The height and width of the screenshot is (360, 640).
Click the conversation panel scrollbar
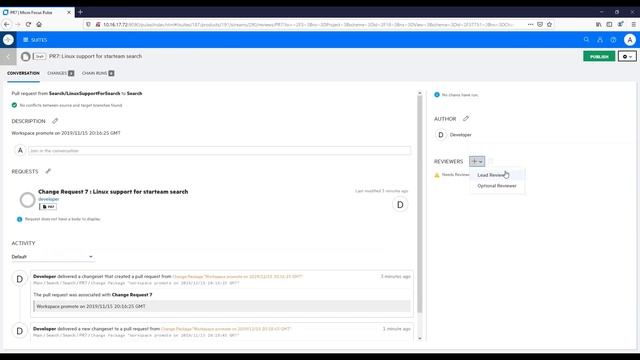[420, 204]
